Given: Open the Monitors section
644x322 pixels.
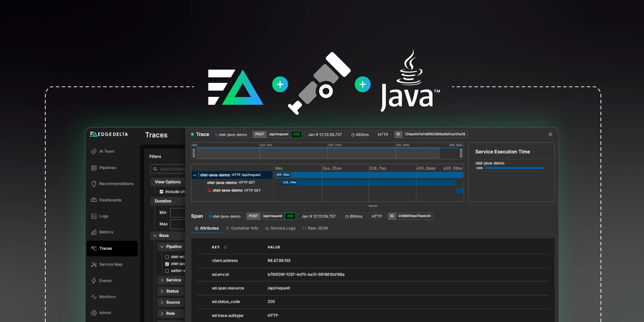Looking at the screenshot, I should 107,296.
